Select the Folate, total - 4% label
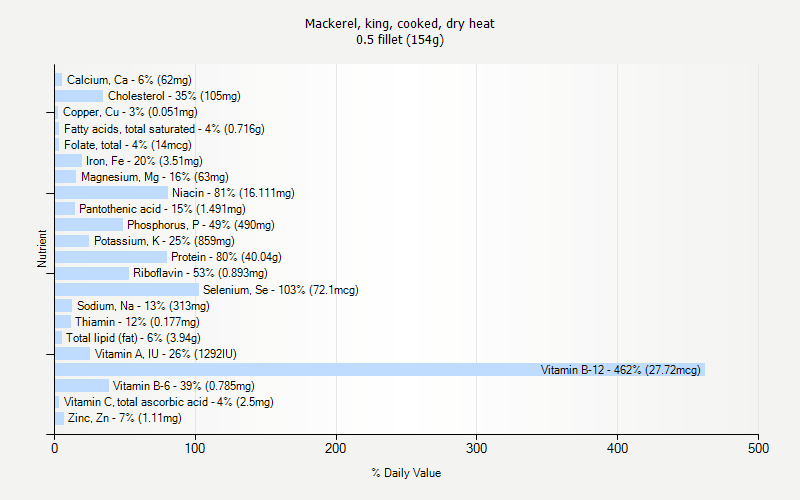 click(x=128, y=145)
